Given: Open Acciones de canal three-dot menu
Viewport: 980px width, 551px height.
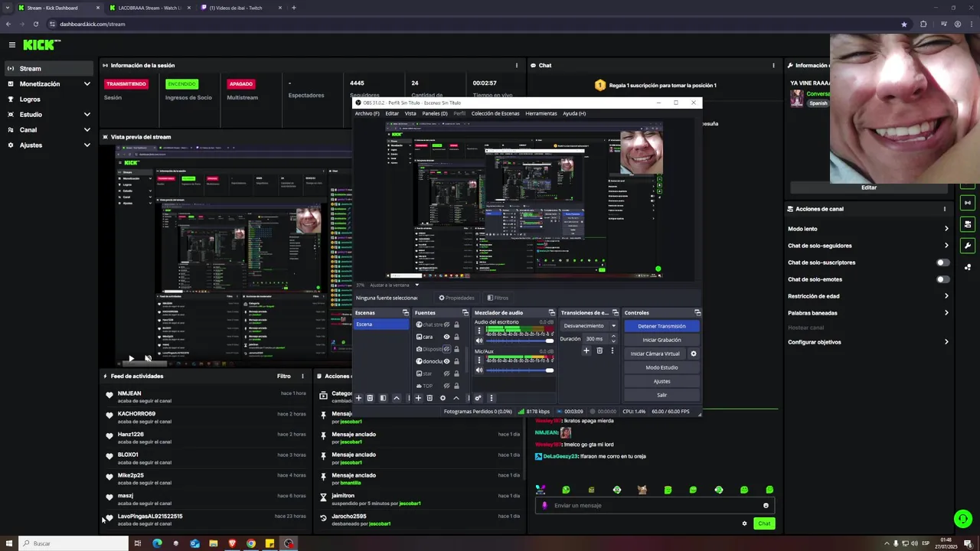Looking at the screenshot, I should point(944,209).
